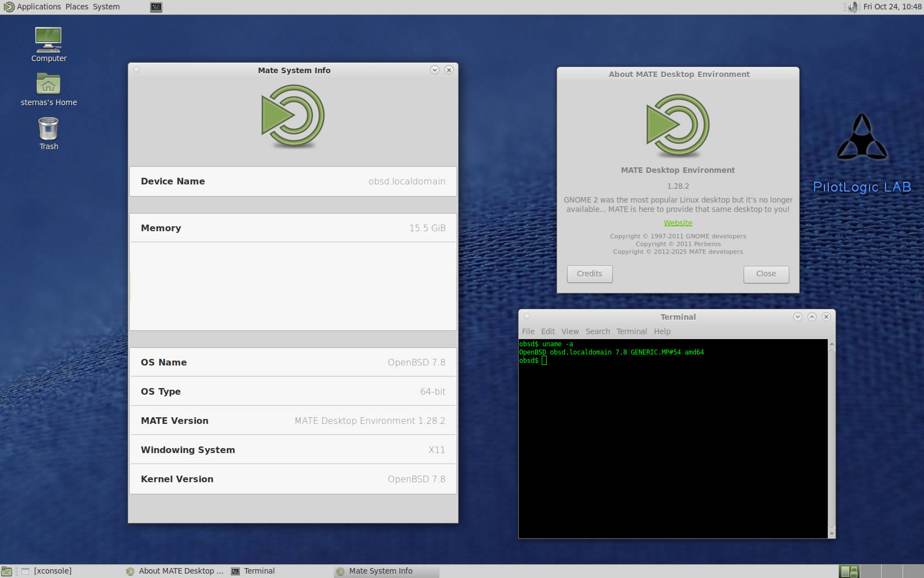Open the Places menu in top panel
The width and height of the screenshot is (924, 578).
[x=76, y=7]
